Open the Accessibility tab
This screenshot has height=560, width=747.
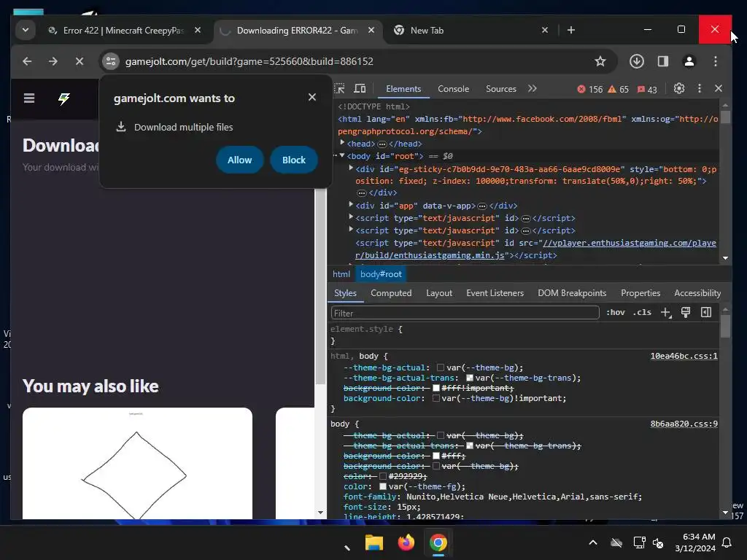coord(697,293)
